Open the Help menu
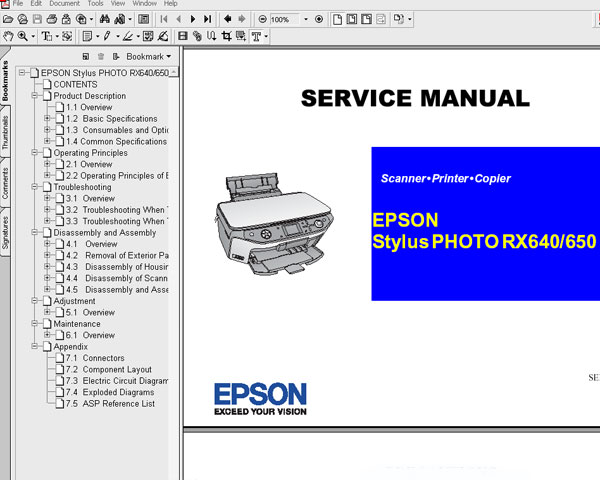The height and width of the screenshot is (480, 600). [171, 3]
